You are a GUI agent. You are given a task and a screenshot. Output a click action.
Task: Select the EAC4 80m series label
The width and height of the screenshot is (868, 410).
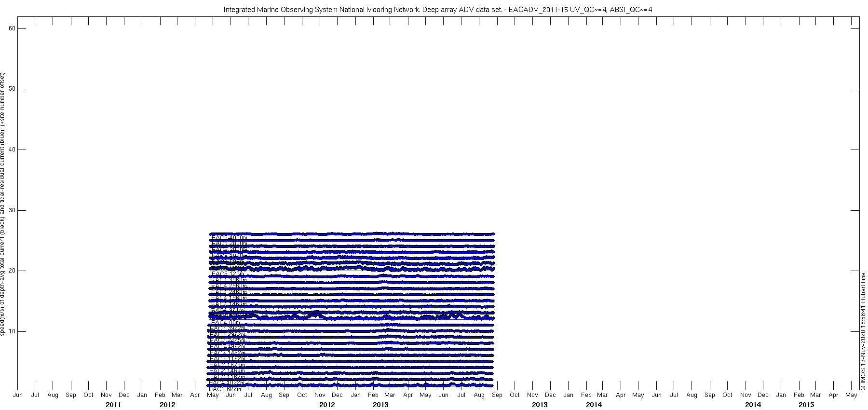tap(225, 322)
